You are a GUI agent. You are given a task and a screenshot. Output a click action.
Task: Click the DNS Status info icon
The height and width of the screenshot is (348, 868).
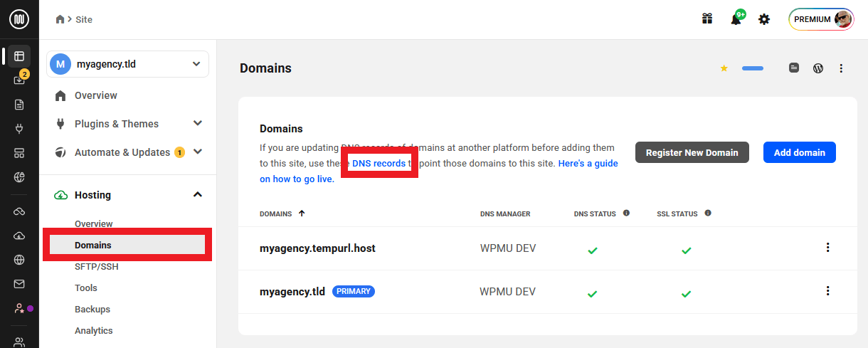coord(626,213)
